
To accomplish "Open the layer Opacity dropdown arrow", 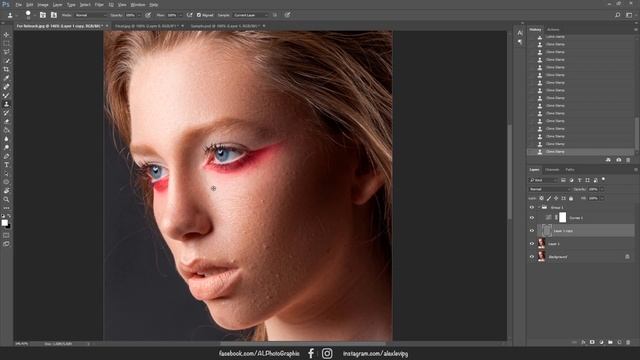I will click(x=602, y=189).
